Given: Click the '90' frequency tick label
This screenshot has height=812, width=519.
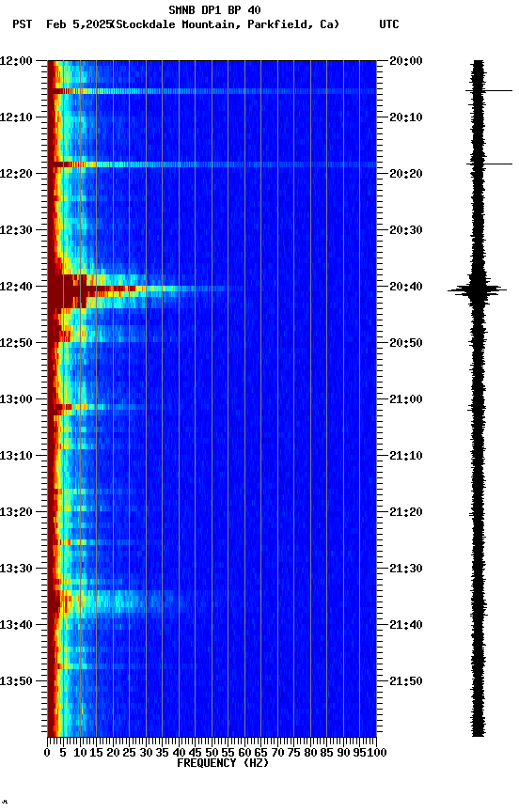Looking at the screenshot, I should pos(343,753).
